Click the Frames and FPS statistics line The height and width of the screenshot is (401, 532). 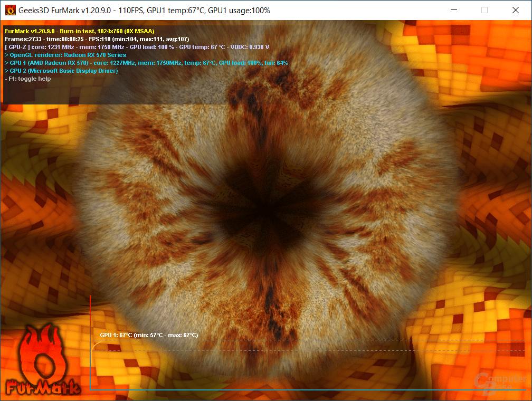pos(97,39)
